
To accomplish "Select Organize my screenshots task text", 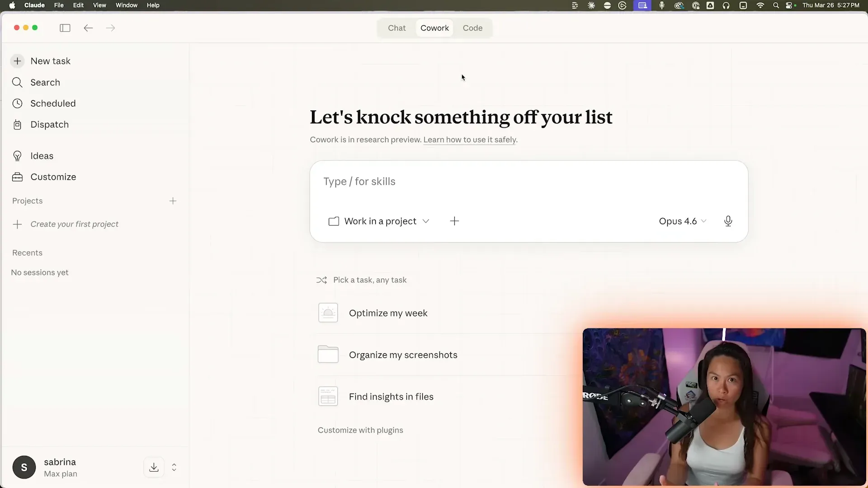I will pyautogui.click(x=403, y=355).
